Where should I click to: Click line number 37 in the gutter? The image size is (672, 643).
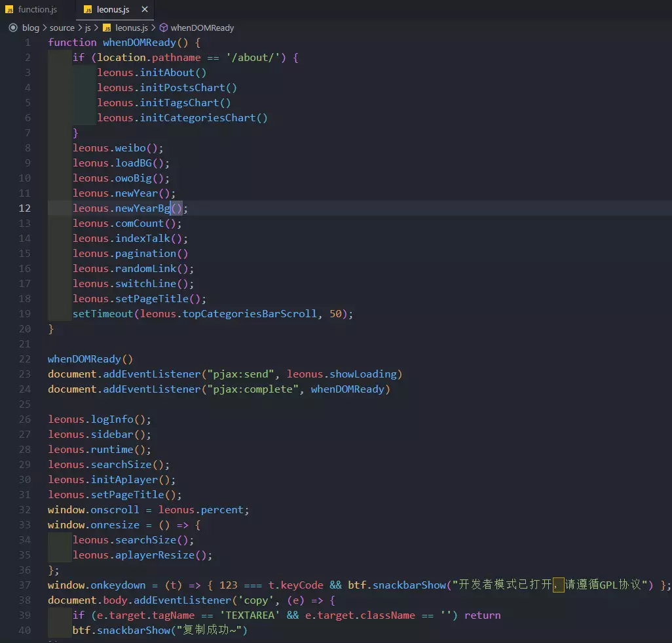[25, 585]
